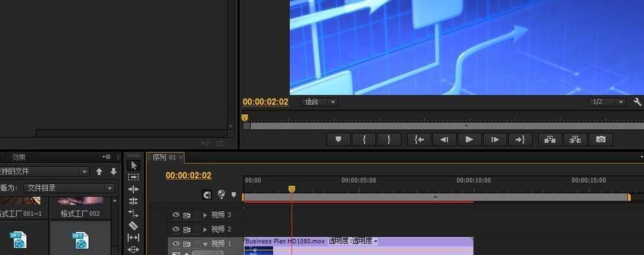The image size is (644, 255).
Task: Open the 适合 zoom level dropdown
Action: click(x=319, y=102)
